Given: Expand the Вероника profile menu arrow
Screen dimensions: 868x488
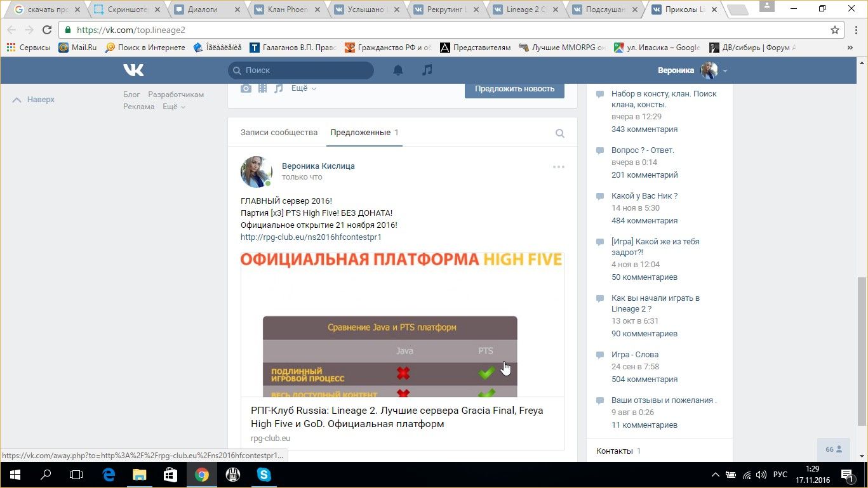Looking at the screenshot, I should click(725, 70).
